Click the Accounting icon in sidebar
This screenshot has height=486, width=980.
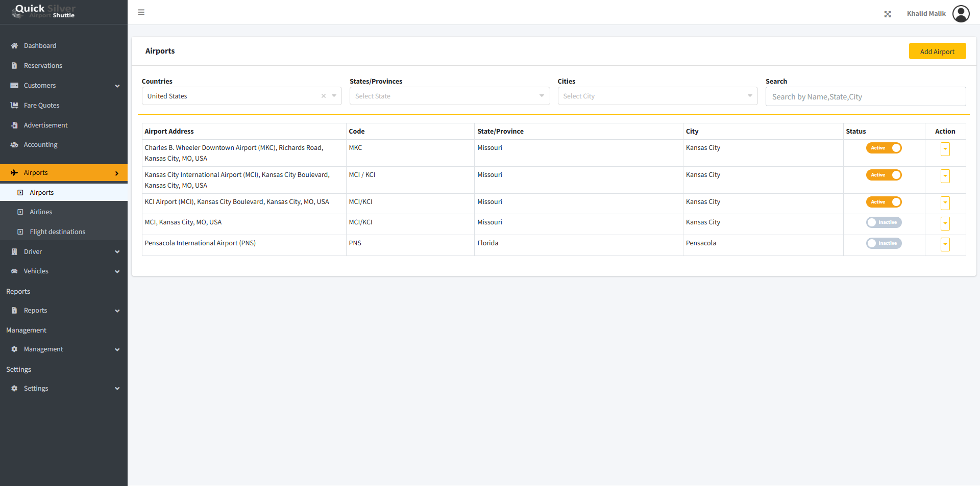coord(14,145)
